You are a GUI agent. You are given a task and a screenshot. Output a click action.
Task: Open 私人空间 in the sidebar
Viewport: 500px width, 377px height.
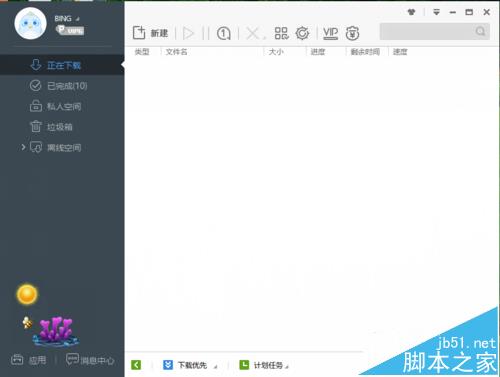pos(62,106)
